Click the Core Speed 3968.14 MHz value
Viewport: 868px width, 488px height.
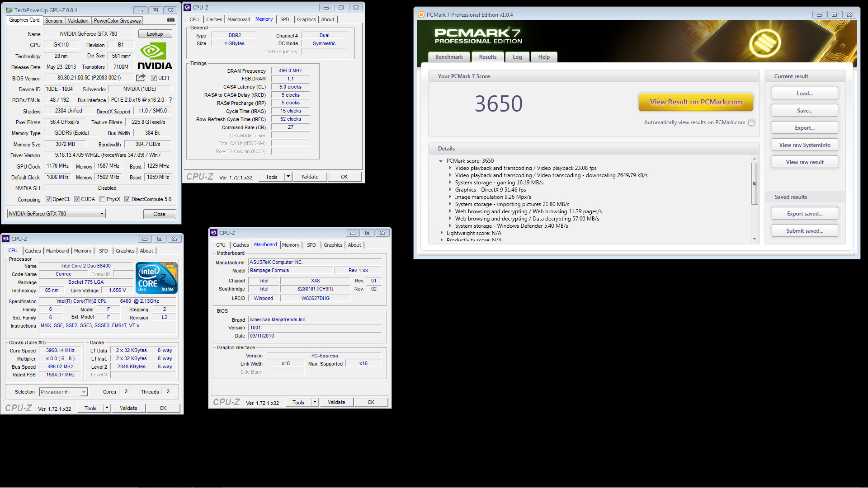tap(60, 351)
